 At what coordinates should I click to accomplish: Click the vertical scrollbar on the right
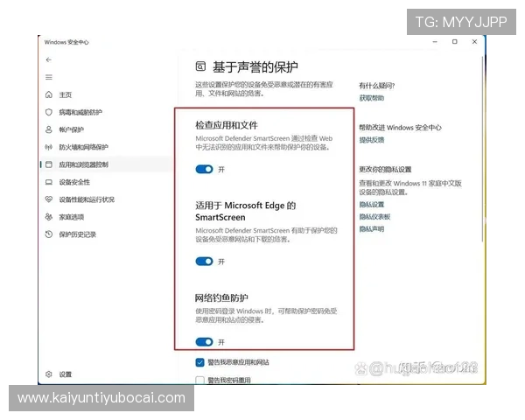pos(482,149)
